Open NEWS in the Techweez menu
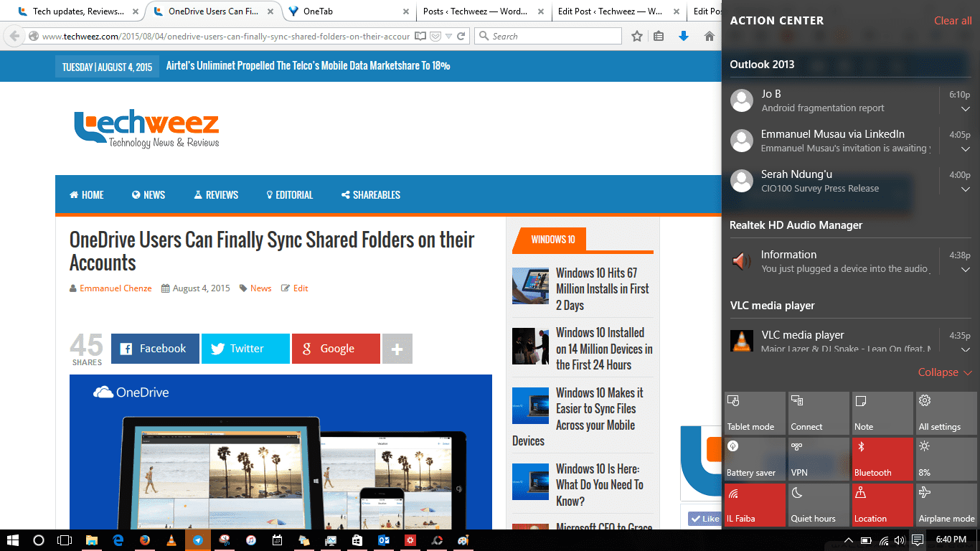Image resolution: width=980 pixels, height=551 pixels. pyautogui.click(x=149, y=194)
